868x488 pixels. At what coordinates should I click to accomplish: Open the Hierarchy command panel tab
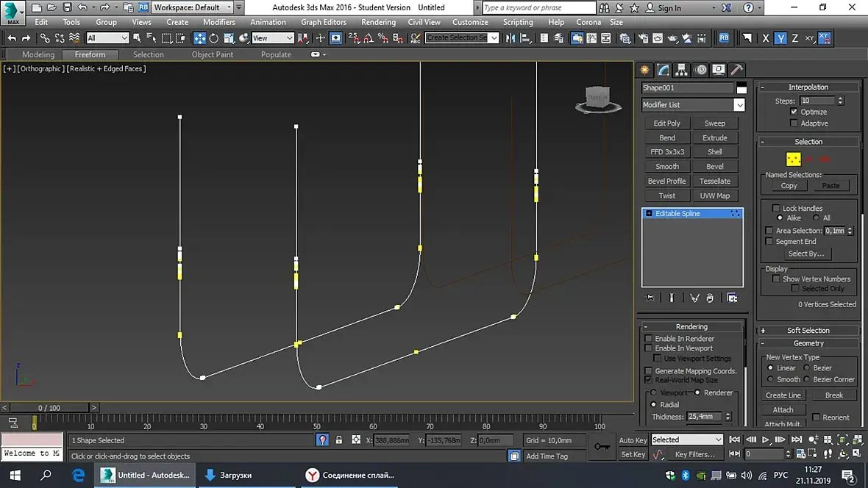click(x=682, y=70)
